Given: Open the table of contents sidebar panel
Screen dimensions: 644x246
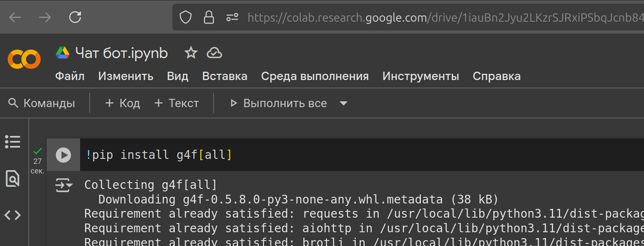Looking at the screenshot, I should (x=12, y=141).
